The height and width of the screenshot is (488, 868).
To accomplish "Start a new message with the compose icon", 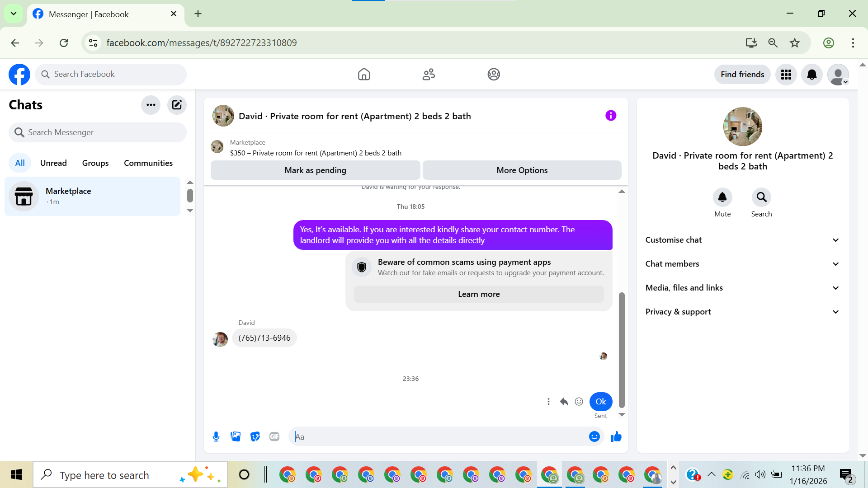I will 177,105.
